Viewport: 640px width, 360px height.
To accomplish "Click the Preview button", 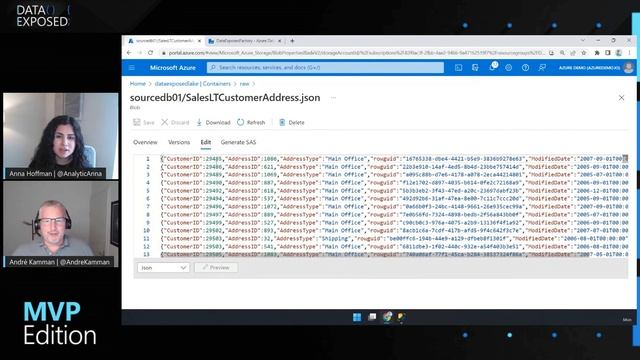I will coord(216,268).
